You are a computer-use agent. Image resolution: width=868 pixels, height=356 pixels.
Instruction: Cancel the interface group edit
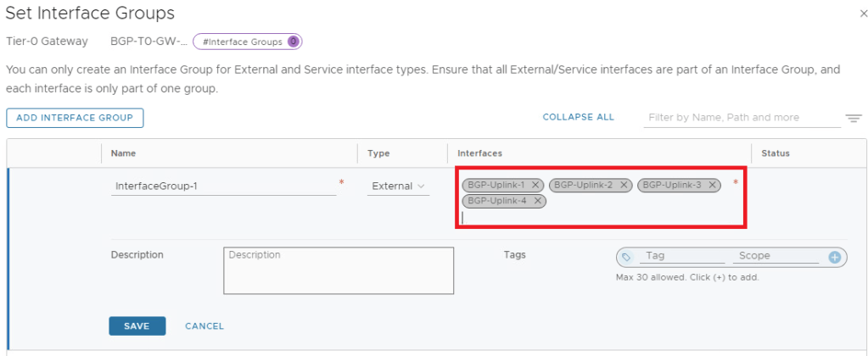(x=204, y=326)
